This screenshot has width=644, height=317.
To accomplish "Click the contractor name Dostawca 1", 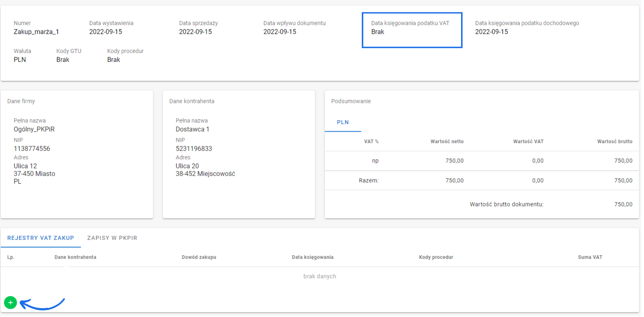I will (x=192, y=129).
